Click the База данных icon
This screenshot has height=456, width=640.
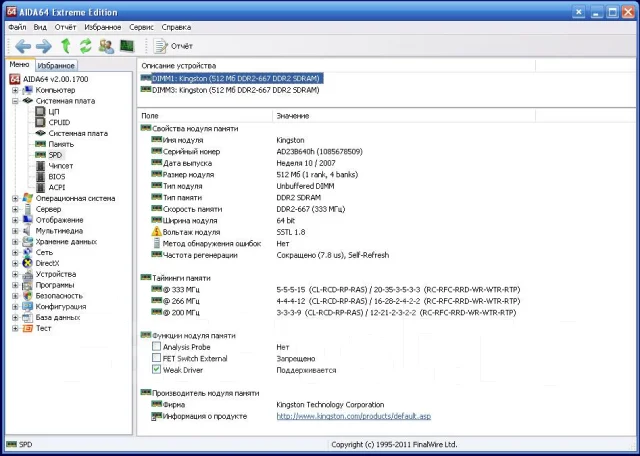tap(27, 318)
